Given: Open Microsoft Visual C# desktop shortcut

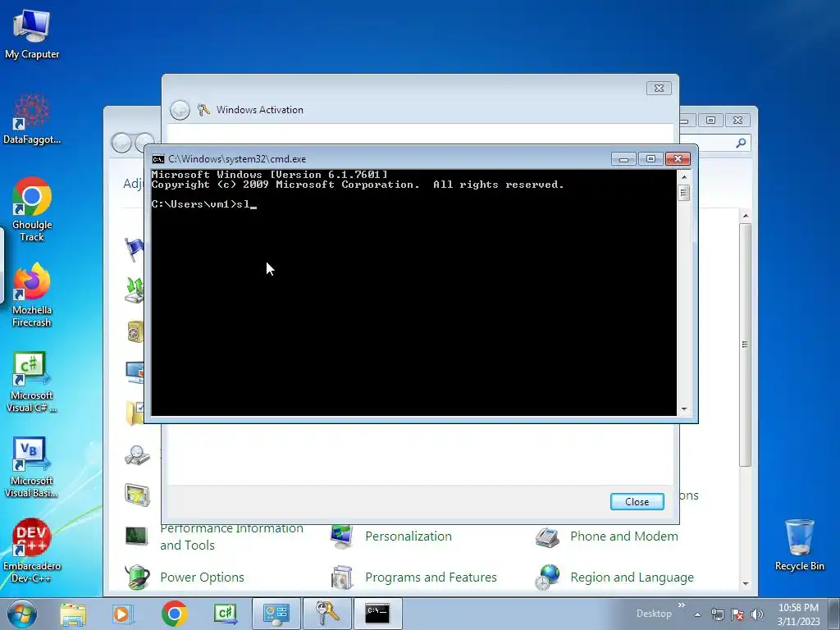Looking at the screenshot, I should pyautogui.click(x=32, y=382).
